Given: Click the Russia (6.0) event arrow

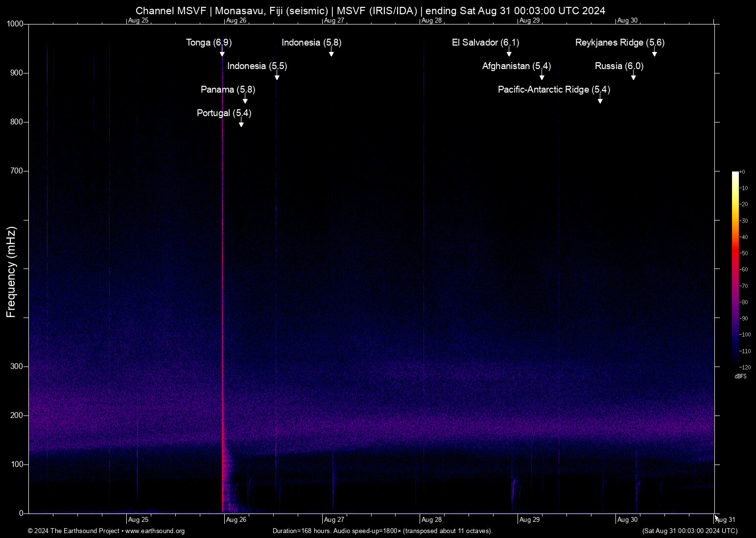Looking at the screenshot, I should 634,77.
